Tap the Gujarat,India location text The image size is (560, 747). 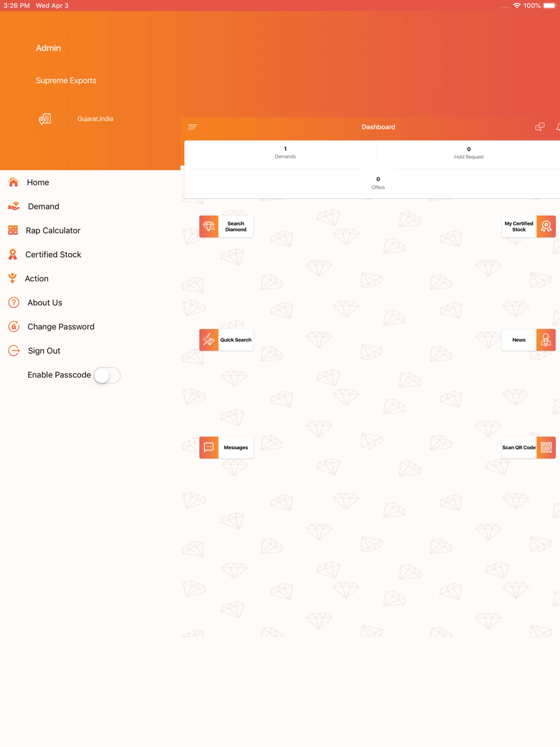[x=95, y=119]
